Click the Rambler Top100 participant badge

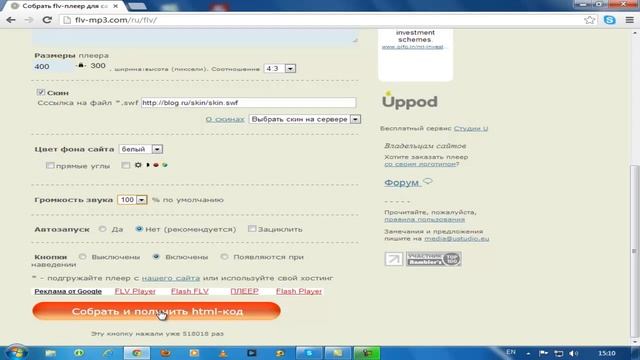pyautogui.click(x=433, y=259)
